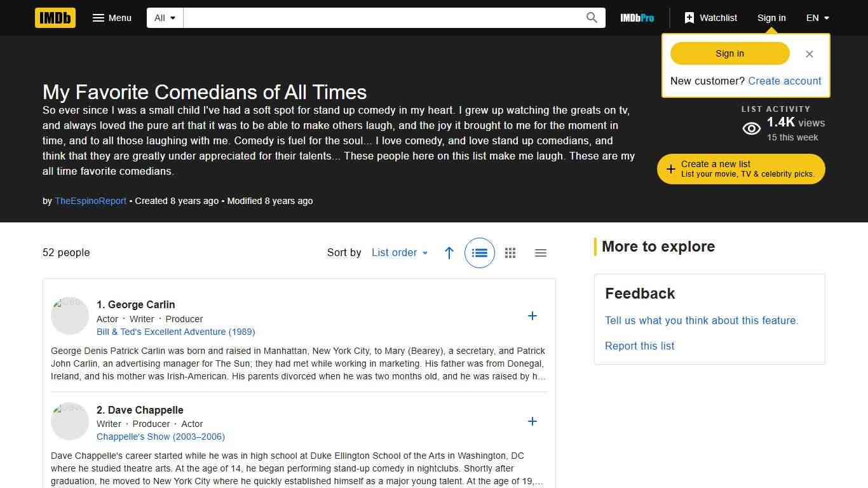The height and width of the screenshot is (488, 868).
Task: Click into the search input field
Action: [381, 18]
